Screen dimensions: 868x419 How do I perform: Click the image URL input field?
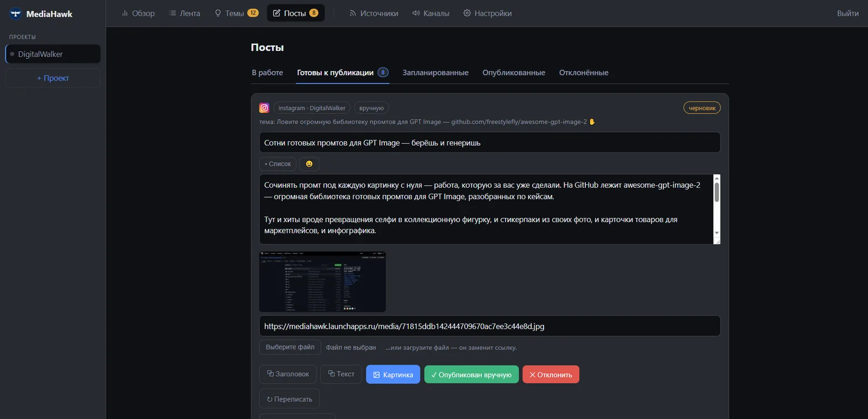[490, 326]
